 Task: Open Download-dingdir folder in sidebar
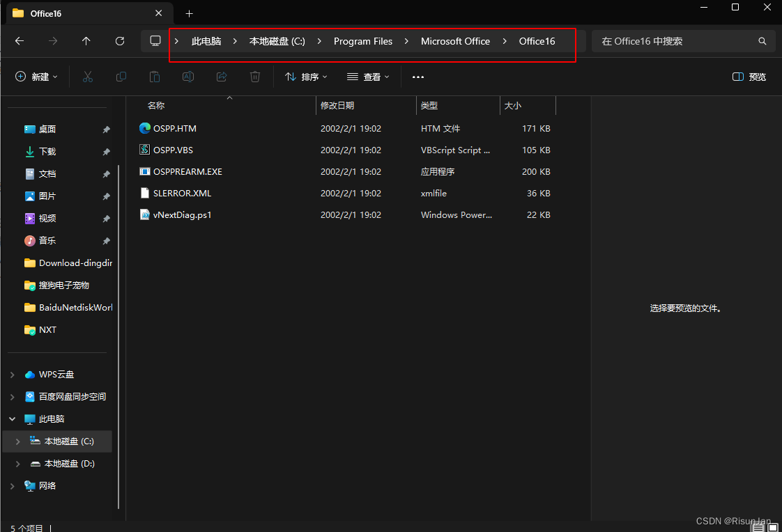tap(68, 263)
